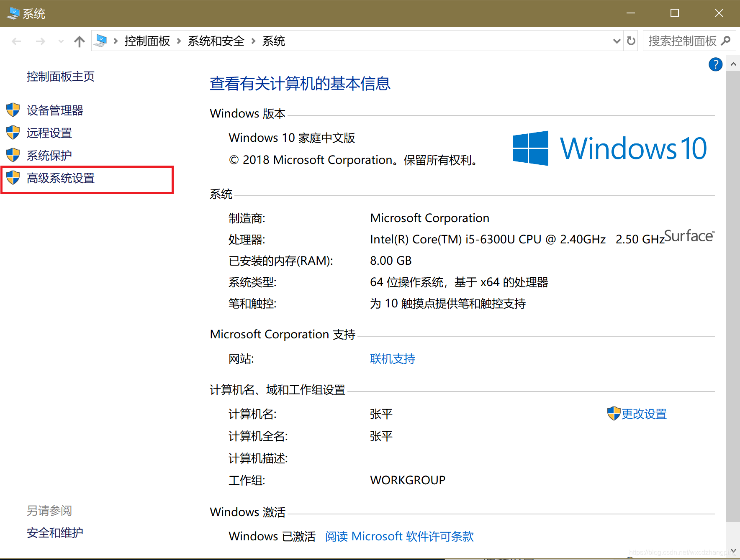Select workgroup value 'WORKGROUP'
Viewport: 740px width, 560px height.
tap(408, 480)
